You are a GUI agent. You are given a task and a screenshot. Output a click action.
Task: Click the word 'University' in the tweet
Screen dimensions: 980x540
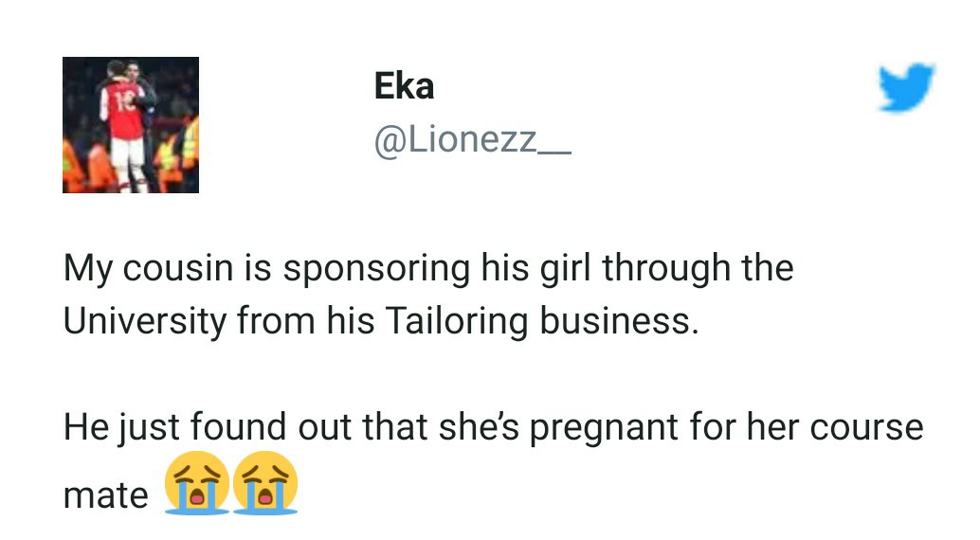(x=145, y=322)
